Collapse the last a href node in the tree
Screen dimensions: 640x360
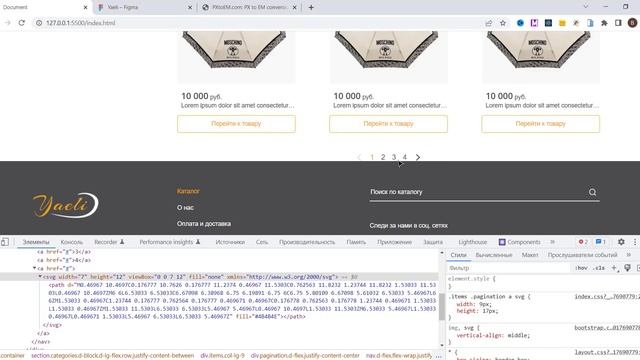(34, 268)
